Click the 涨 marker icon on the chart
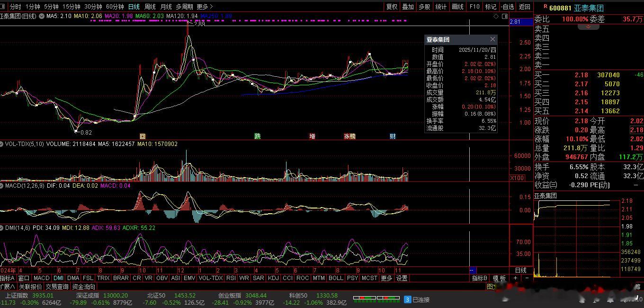This screenshot has height=308, width=644. (x=347, y=136)
